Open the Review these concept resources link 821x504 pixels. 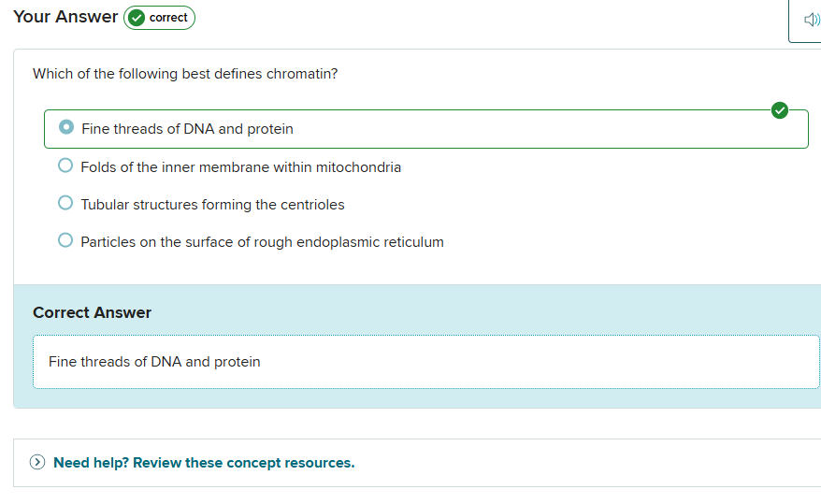(x=204, y=463)
